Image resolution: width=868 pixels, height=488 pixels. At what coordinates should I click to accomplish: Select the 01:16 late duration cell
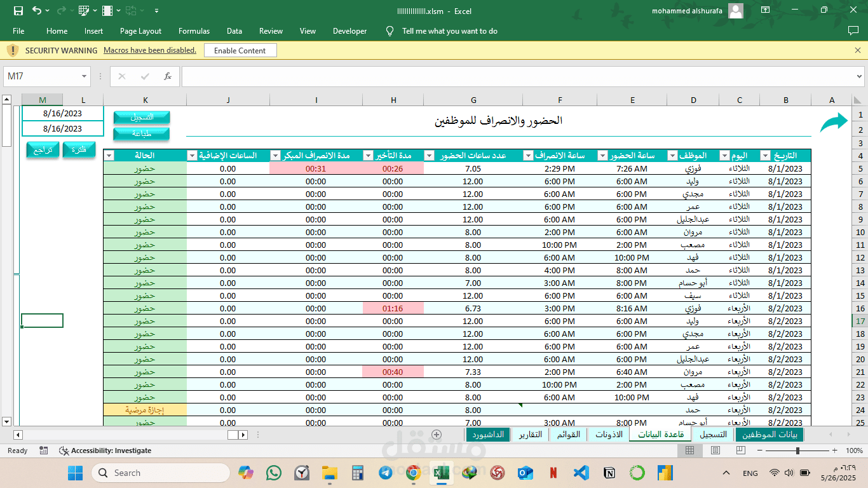click(x=393, y=308)
